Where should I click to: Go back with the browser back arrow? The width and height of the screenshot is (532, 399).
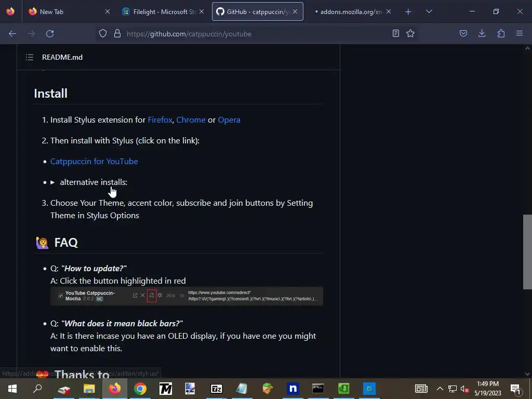coord(12,34)
